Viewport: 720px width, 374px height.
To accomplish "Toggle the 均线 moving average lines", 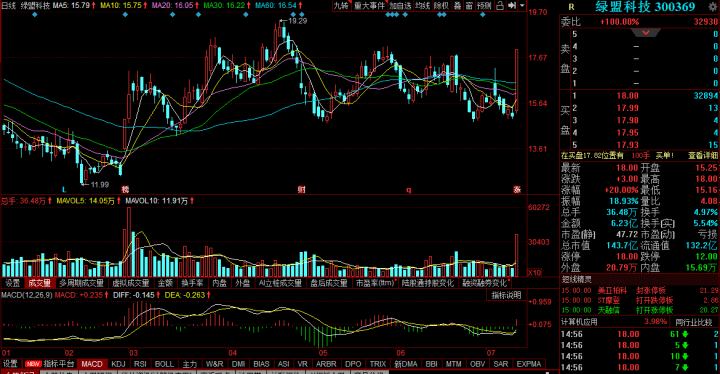I will [422, 6].
